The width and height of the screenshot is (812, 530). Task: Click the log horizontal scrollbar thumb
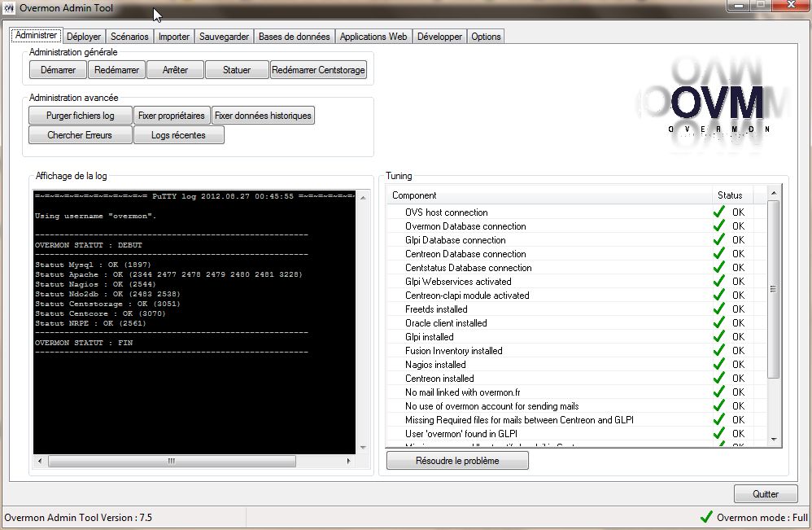click(x=172, y=461)
